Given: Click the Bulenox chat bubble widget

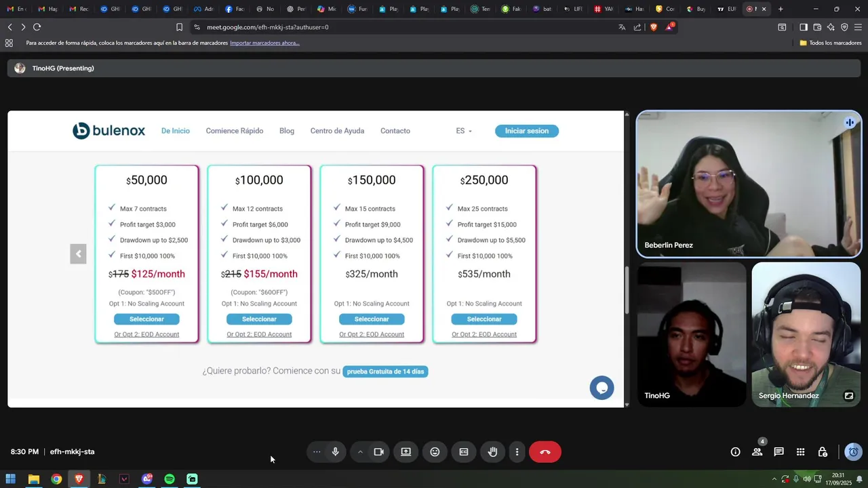Looking at the screenshot, I should tap(601, 388).
